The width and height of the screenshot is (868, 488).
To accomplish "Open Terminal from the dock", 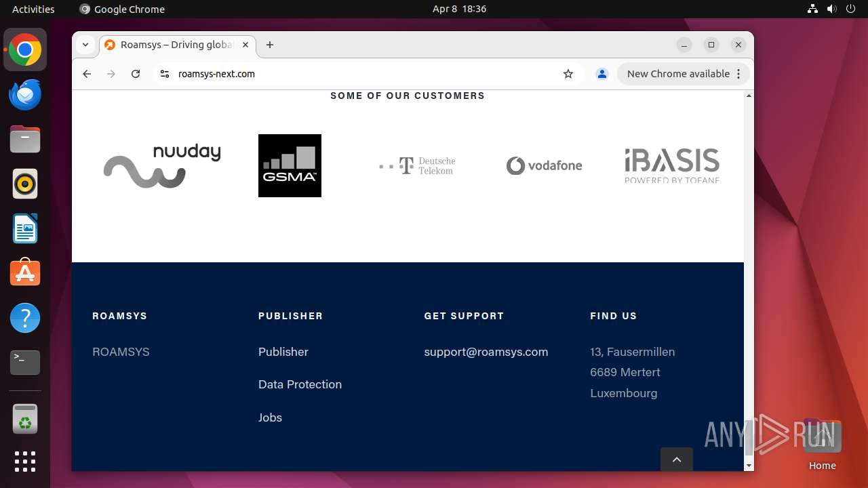I will coord(25,363).
